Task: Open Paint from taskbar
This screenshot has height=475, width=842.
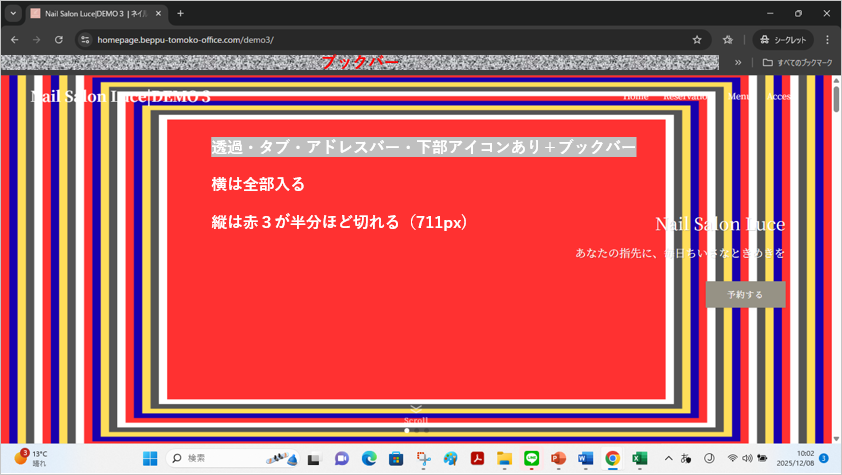Action: [x=451, y=458]
